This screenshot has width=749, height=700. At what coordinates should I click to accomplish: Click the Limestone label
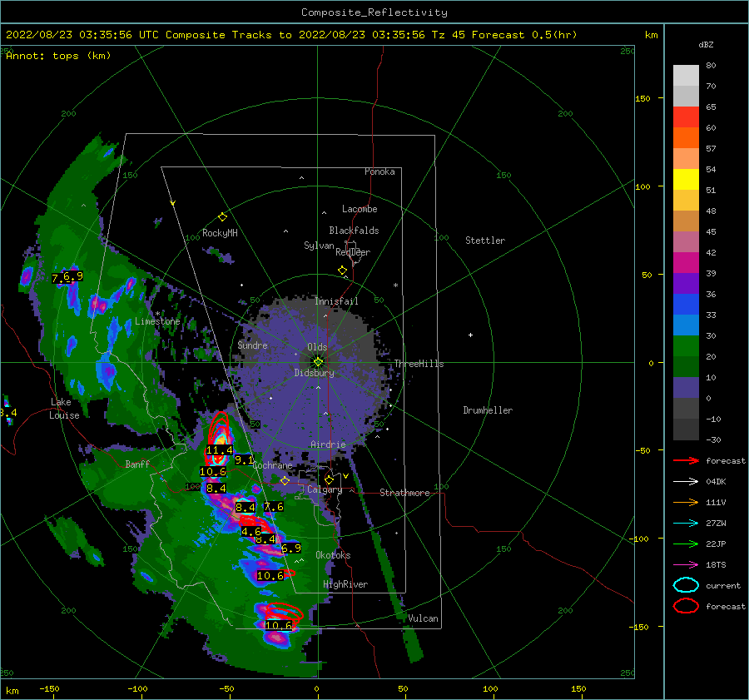coord(157,321)
